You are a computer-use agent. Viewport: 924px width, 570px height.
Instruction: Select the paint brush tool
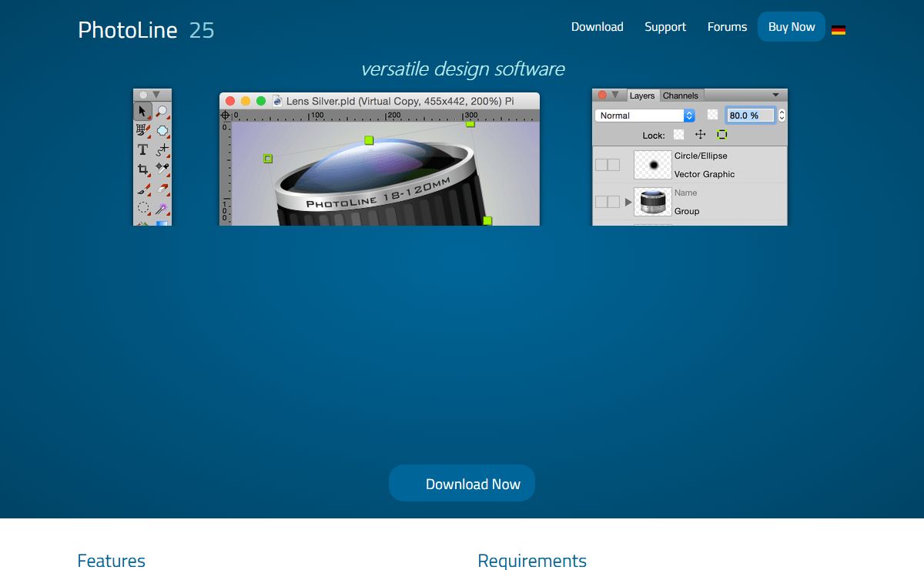[x=143, y=189]
